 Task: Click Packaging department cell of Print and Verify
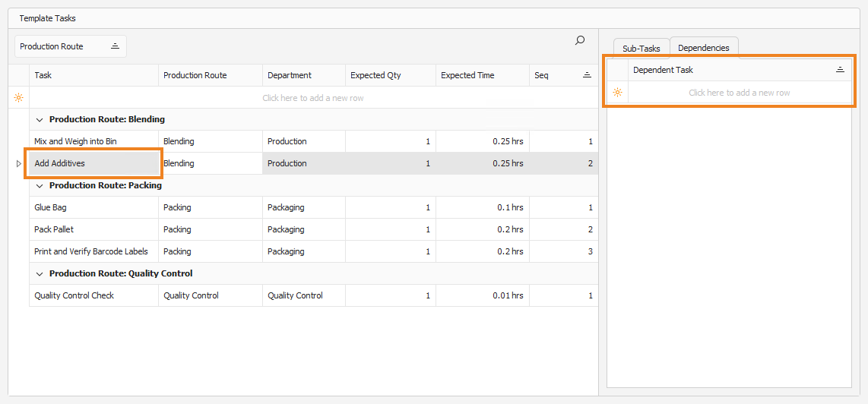[x=304, y=251]
